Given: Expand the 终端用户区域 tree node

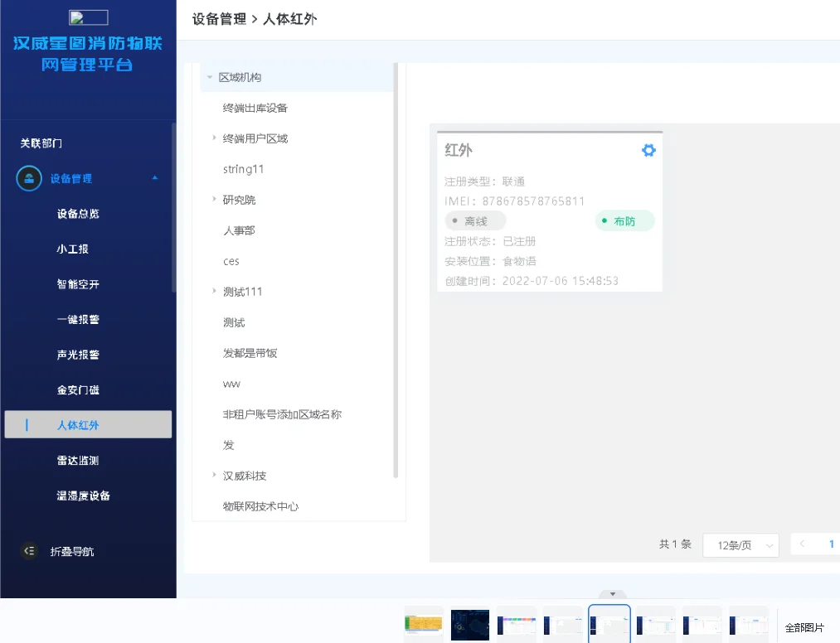Looking at the screenshot, I should coord(214,138).
